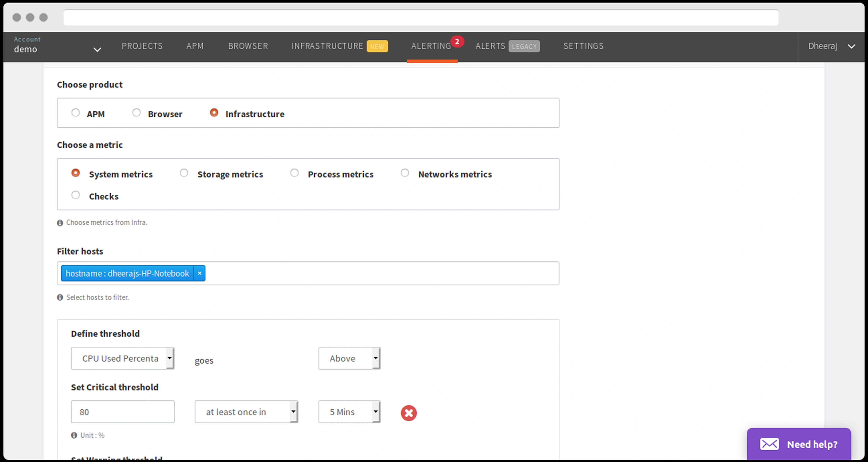Open the CPU Used Percentage metric dropdown
Screen dimensions: 868x462
(x=123, y=358)
